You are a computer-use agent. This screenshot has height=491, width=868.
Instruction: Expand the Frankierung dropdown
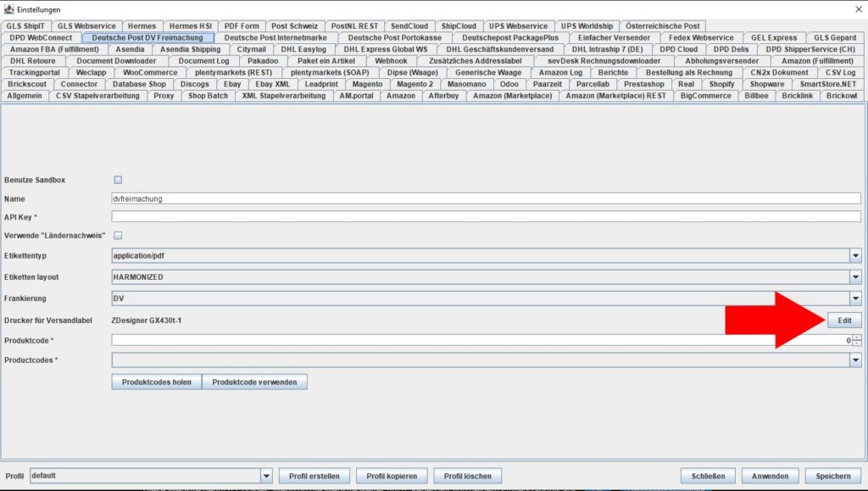pyautogui.click(x=855, y=299)
